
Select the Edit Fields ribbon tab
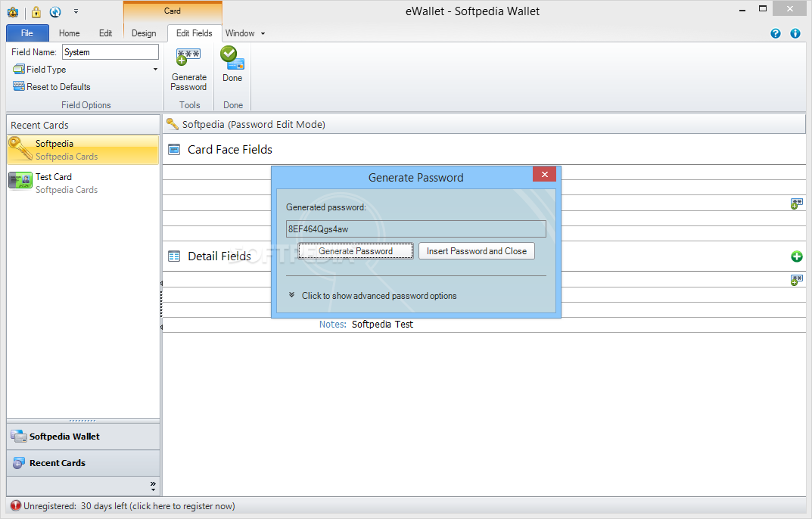pos(194,33)
